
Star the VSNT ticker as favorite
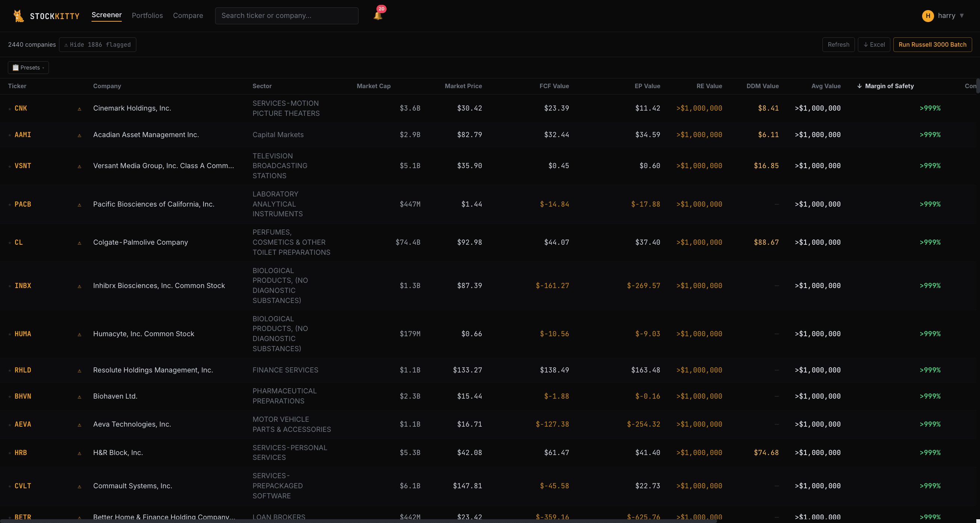pos(10,166)
